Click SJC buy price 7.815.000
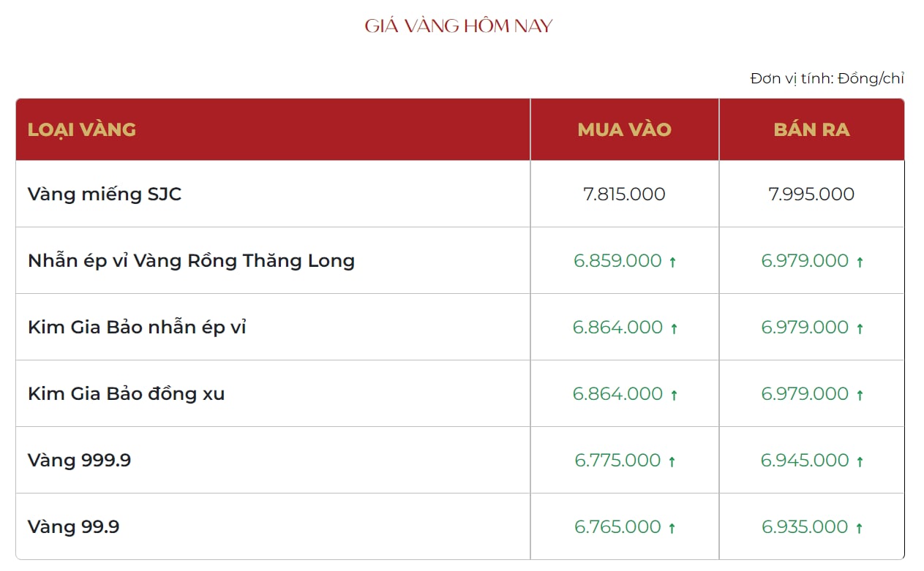This screenshot has width=924, height=571. [x=625, y=194]
